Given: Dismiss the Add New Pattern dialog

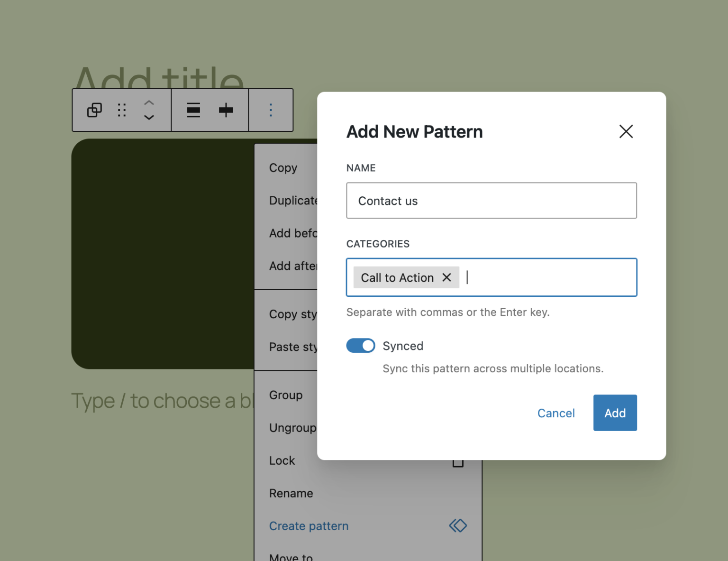Looking at the screenshot, I should [626, 131].
